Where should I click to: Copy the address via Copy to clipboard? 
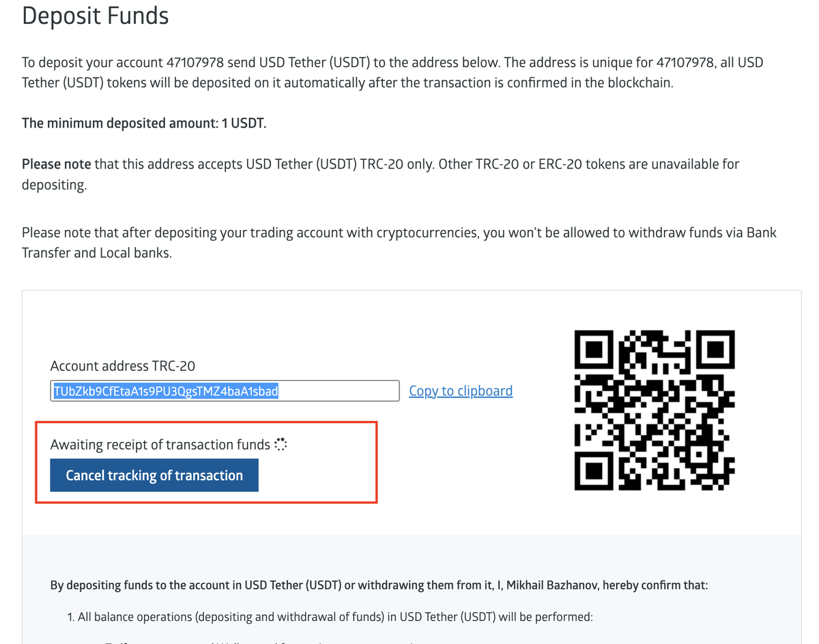[461, 391]
